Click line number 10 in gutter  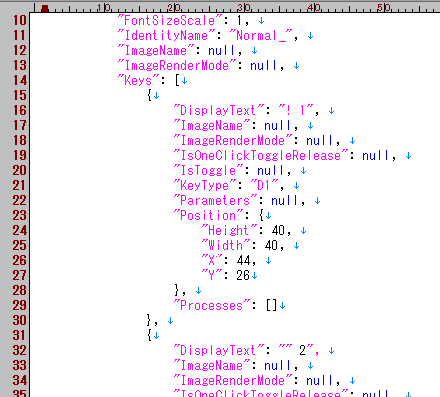tap(20, 20)
